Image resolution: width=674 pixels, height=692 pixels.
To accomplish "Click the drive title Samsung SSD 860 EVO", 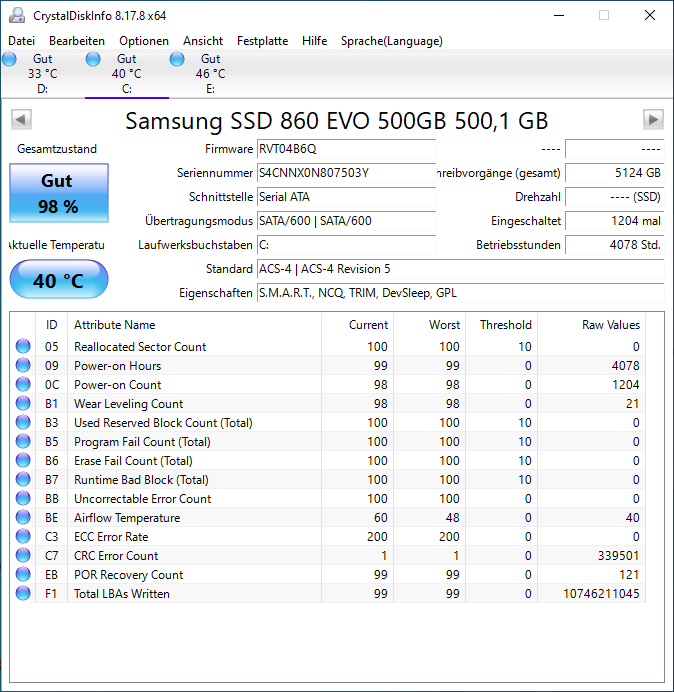I will [337, 120].
